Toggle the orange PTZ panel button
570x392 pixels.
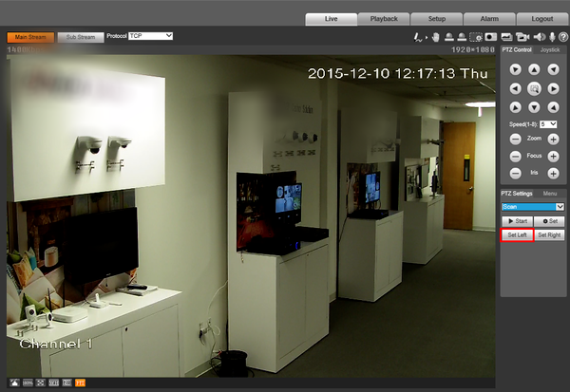(80, 383)
